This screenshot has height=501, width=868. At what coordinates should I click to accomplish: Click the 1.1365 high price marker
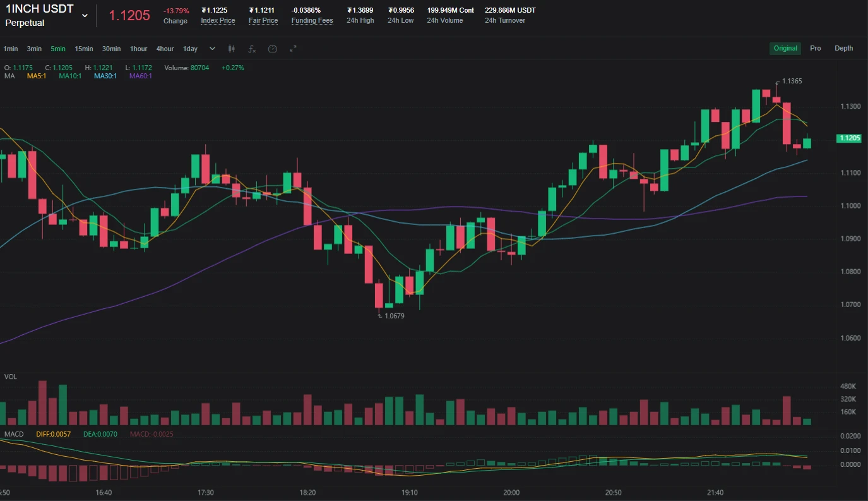(x=792, y=81)
